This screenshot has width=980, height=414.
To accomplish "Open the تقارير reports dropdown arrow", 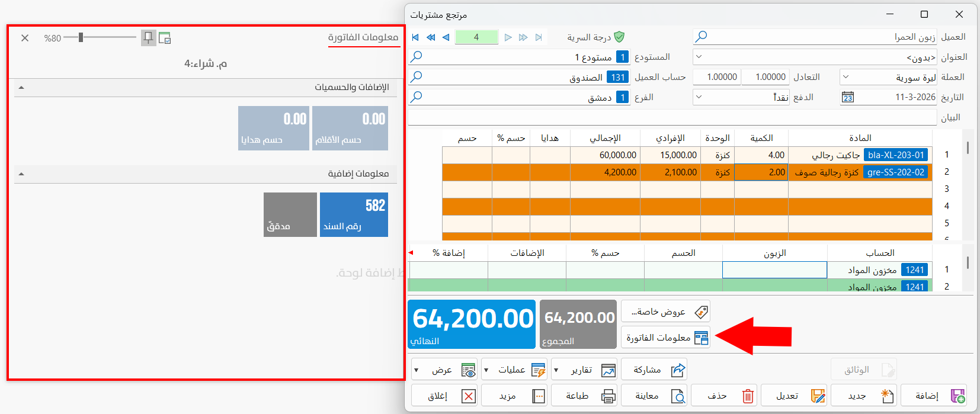I will (556, 370).
